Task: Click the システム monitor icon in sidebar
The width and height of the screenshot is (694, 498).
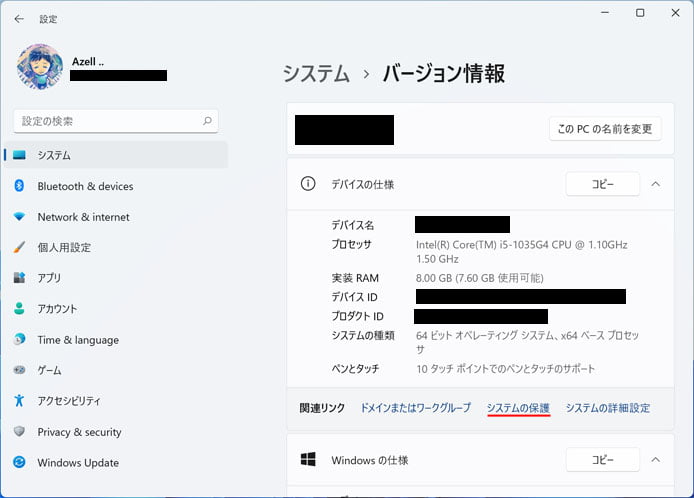Action: pos(19,155)
